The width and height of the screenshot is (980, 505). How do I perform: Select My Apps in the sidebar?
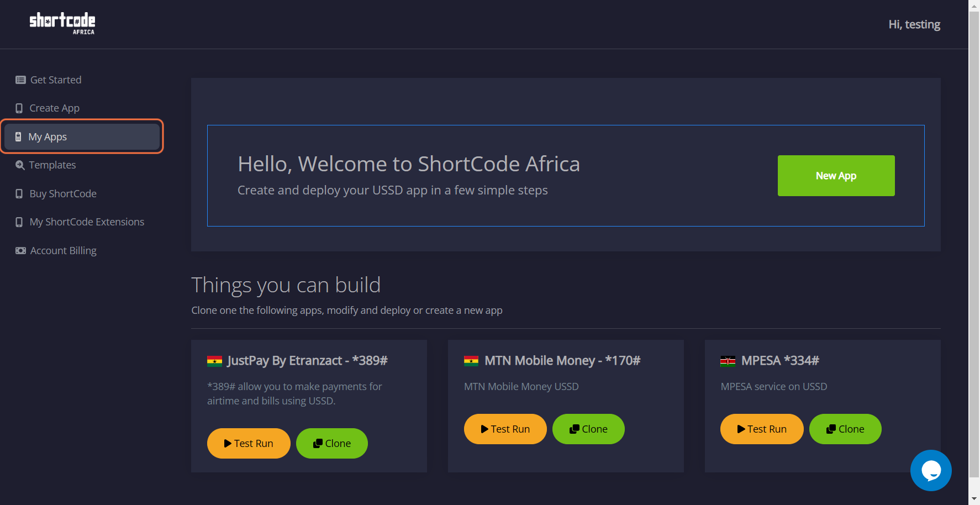tap(82, 137)
